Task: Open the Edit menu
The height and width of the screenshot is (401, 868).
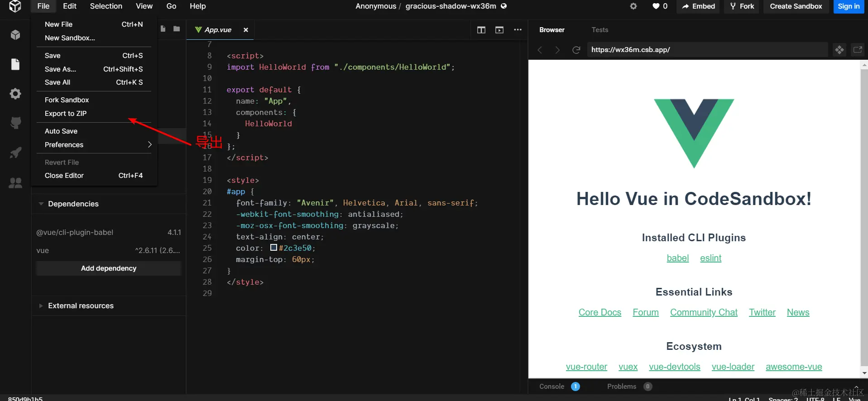Action: [70, 6]
